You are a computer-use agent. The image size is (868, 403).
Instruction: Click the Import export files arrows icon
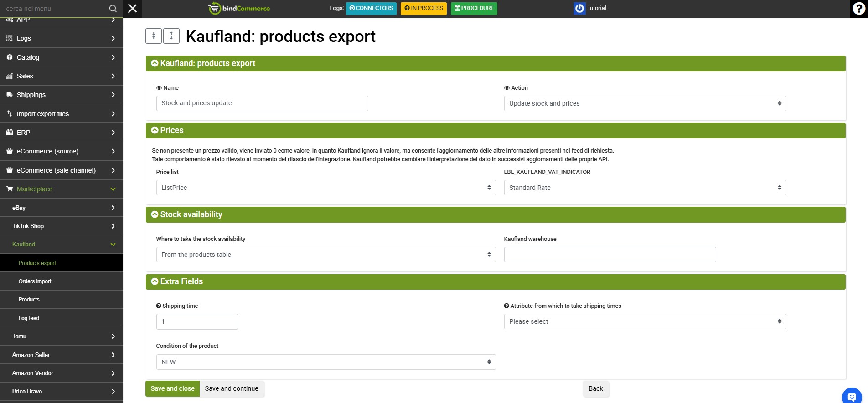[10, 113]
